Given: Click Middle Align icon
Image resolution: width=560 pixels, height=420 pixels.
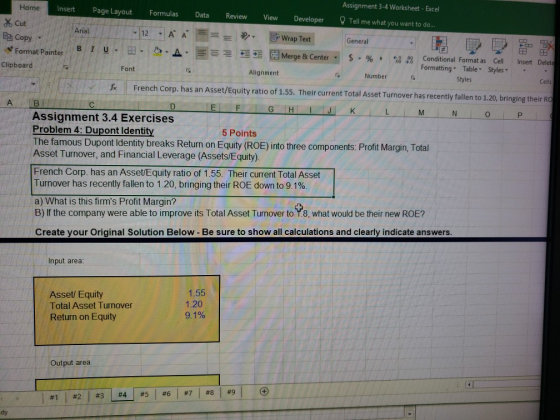Looking at the screenshot, I should click(x=215, y=35).
